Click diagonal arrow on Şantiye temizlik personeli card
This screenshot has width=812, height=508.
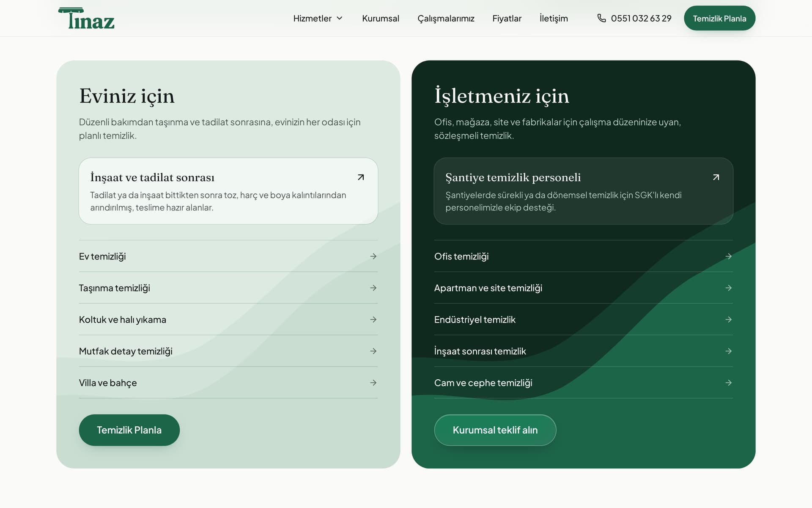[716, 177]
